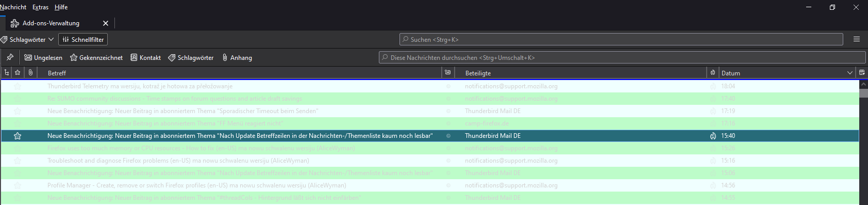Click the 'Diese Nachrichten durchsuchen' filter field
Image resolution: width=868 pixels, height=205 pixels.
(622, 57)
